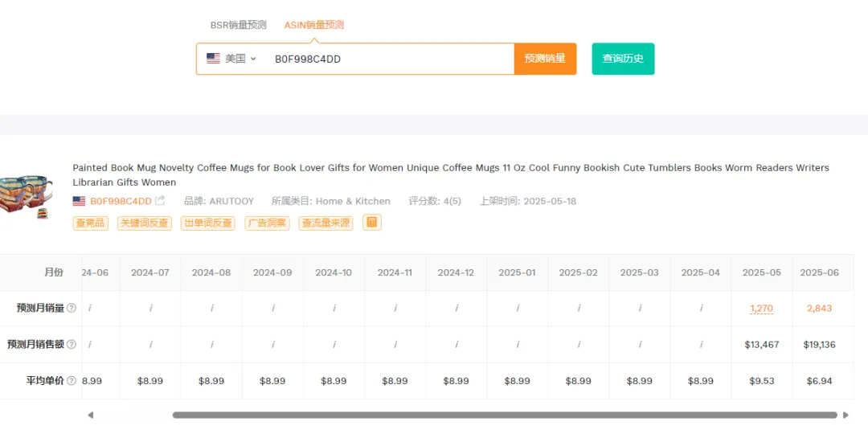Click the $9.53 average price cell
This screenshot has width=868, height=438.
pos(762,381)
